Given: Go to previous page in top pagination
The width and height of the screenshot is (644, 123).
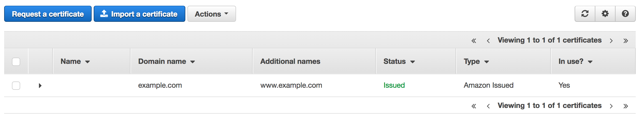Looking at the screenshot, I should click(x=488, y=41).
